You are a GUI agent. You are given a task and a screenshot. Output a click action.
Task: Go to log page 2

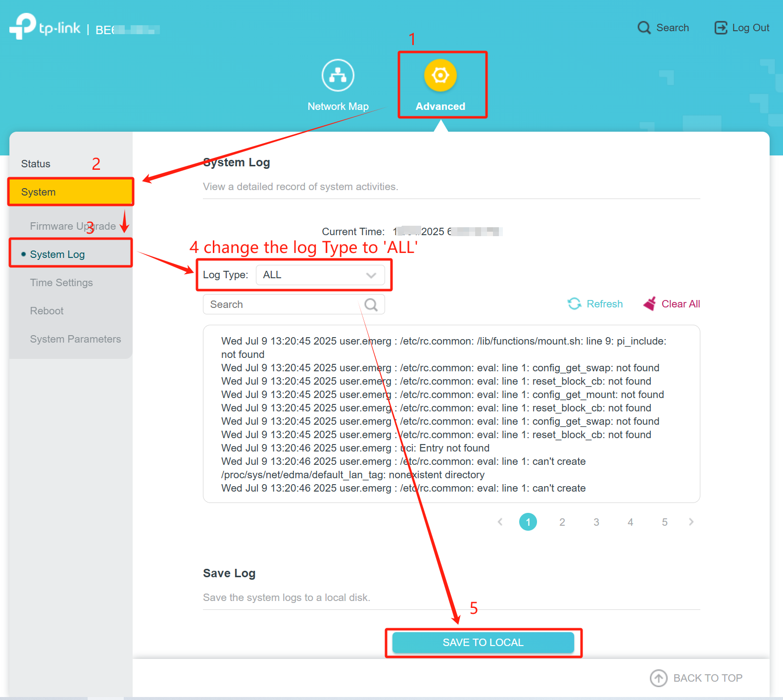[x=562, y=522]
